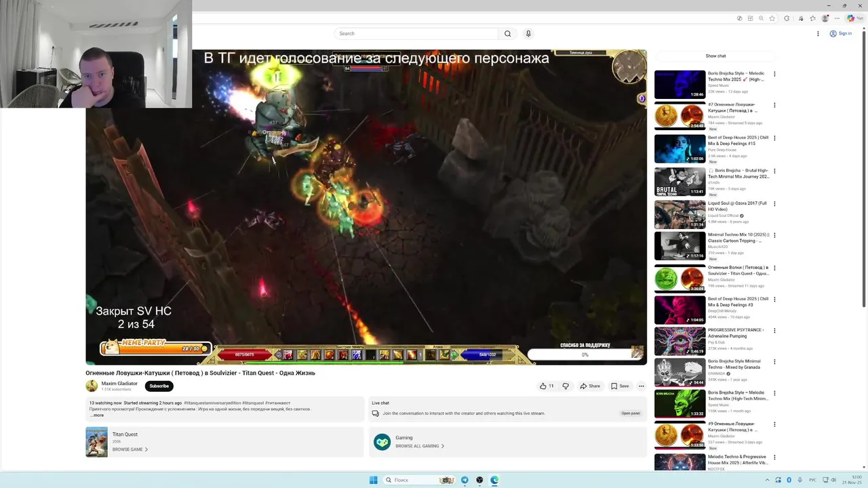The width and height of the screenshot is (868, 488).
Task: Open options for Liquid Soul @ Ozora 2017
Action: click(x=774, y=203)
